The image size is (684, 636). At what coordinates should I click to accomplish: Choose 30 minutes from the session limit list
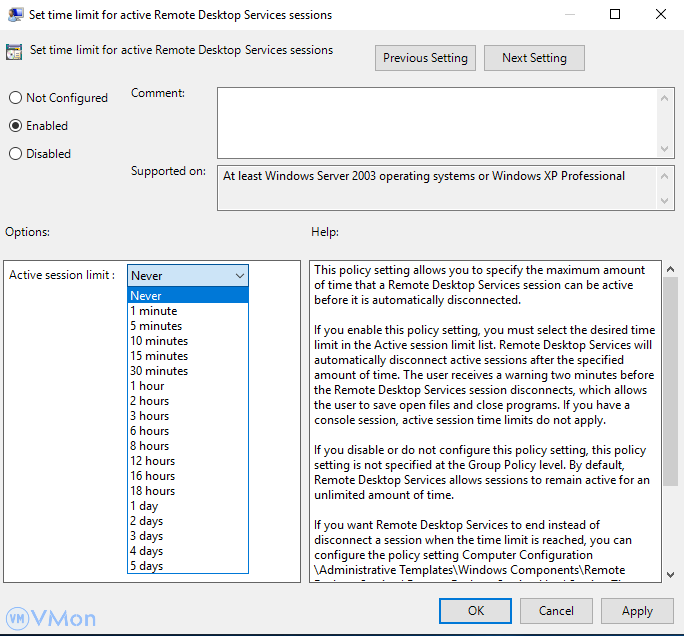(x=159, y=371)
